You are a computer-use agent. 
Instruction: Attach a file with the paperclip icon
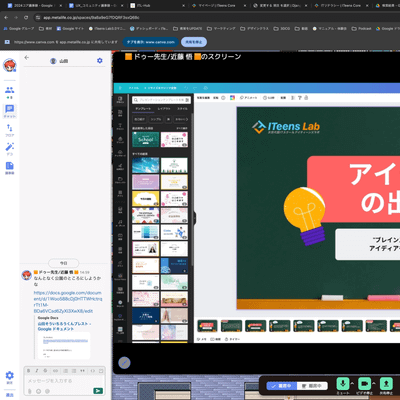click(30, 391)
